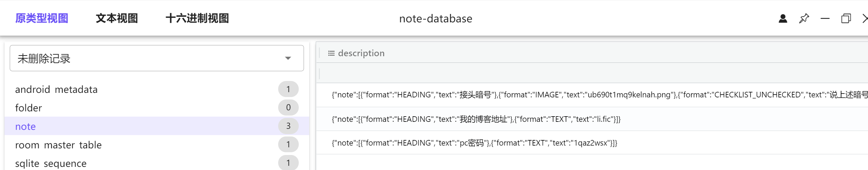The image size is (868, 170).
Task: Click the user account icon
Action: (x=783, y=19)
